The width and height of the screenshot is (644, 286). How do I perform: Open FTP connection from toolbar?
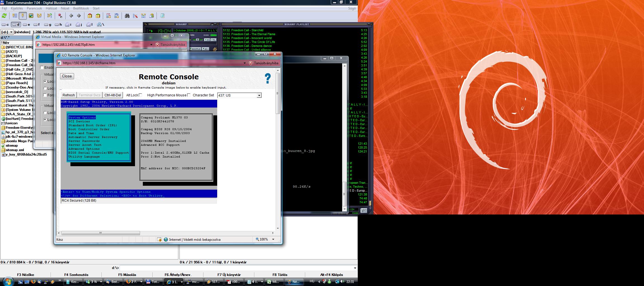pos(108,16)
